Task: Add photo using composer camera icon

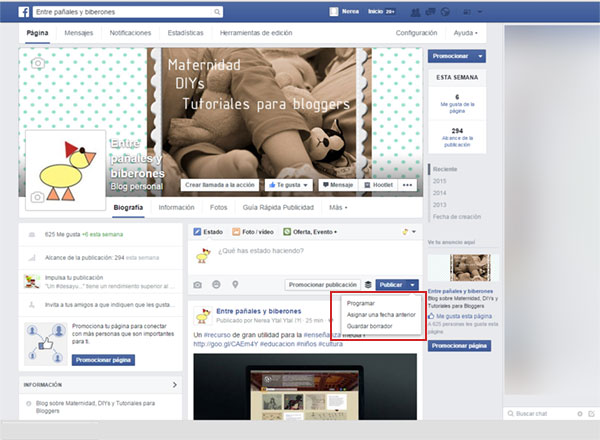Action: point(197,285)
